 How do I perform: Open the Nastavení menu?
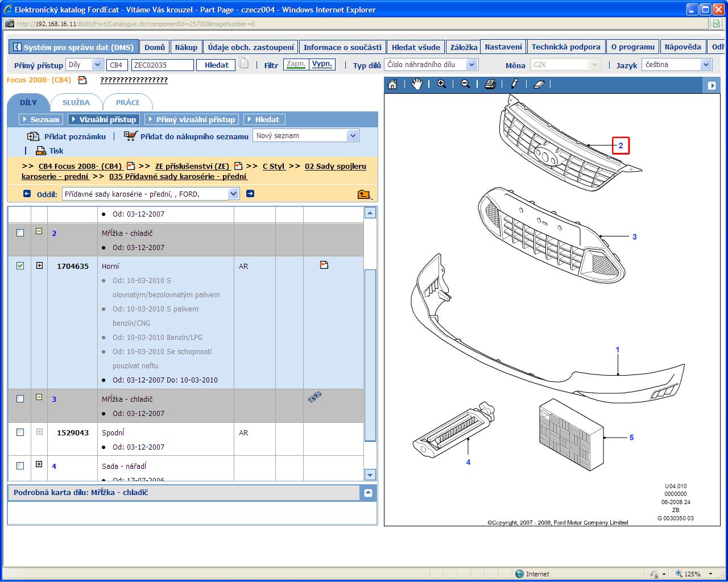coord(503,47)
